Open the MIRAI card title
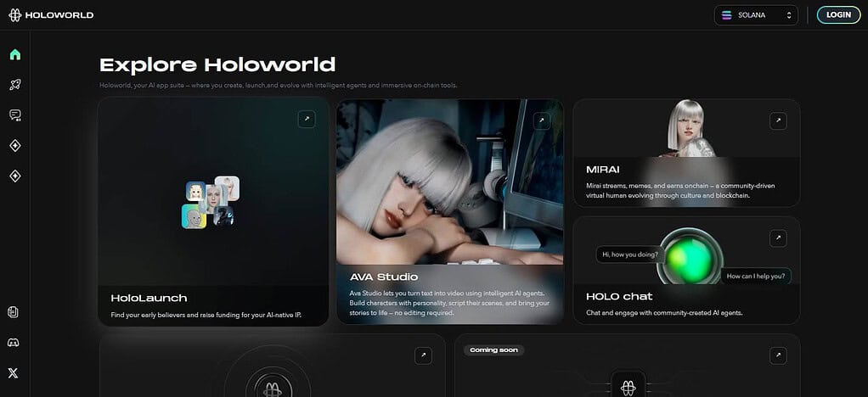This screenshot has width=868, height=397. click(602, 170)
